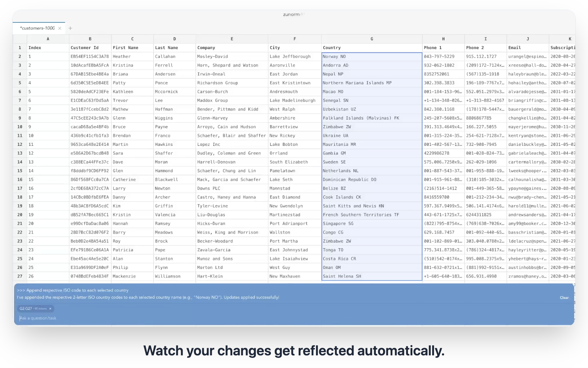Select column F header
588x368 pixels.
pyautogui.click(x=295, y=39)
